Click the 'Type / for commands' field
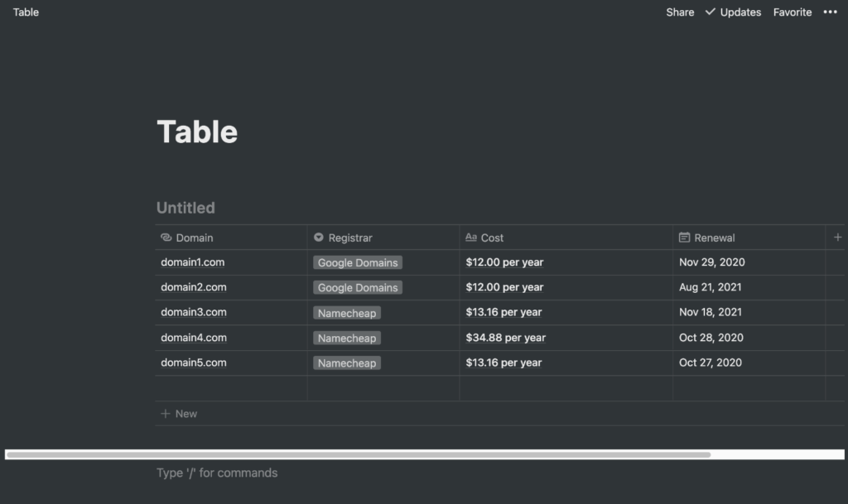848x504 pixels. click(x=217, y=473)
